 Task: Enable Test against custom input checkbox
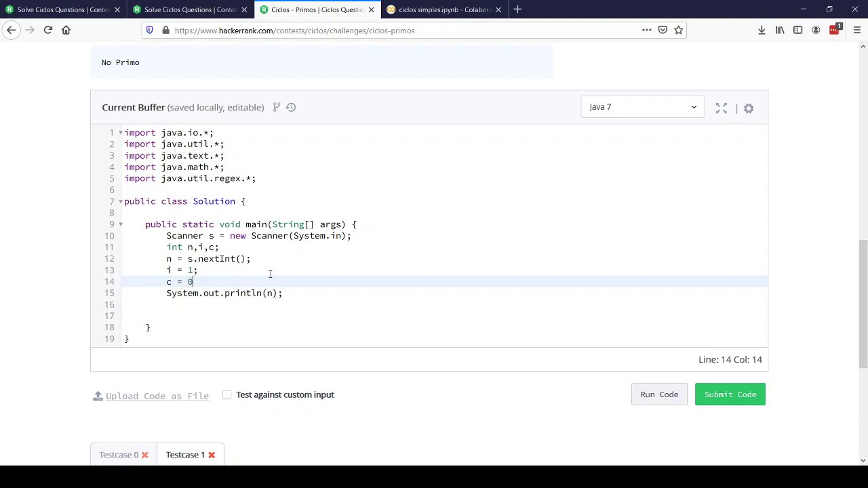(x=227, y=394)
